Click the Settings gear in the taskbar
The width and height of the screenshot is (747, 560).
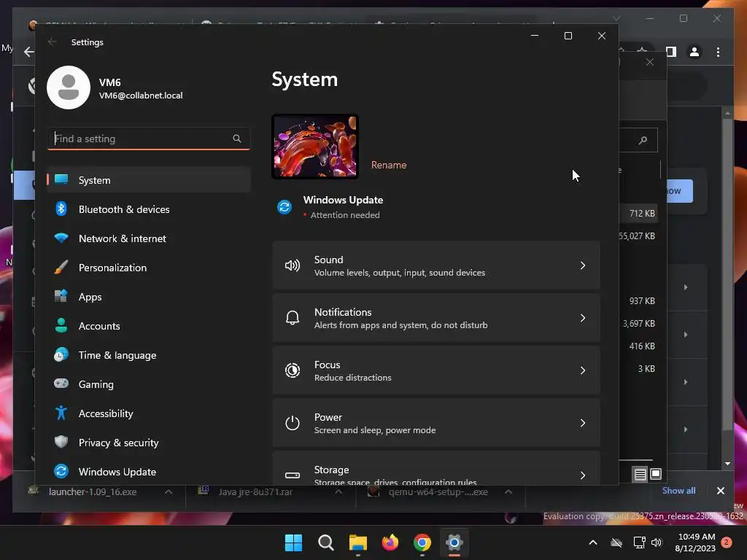point(454,542)
